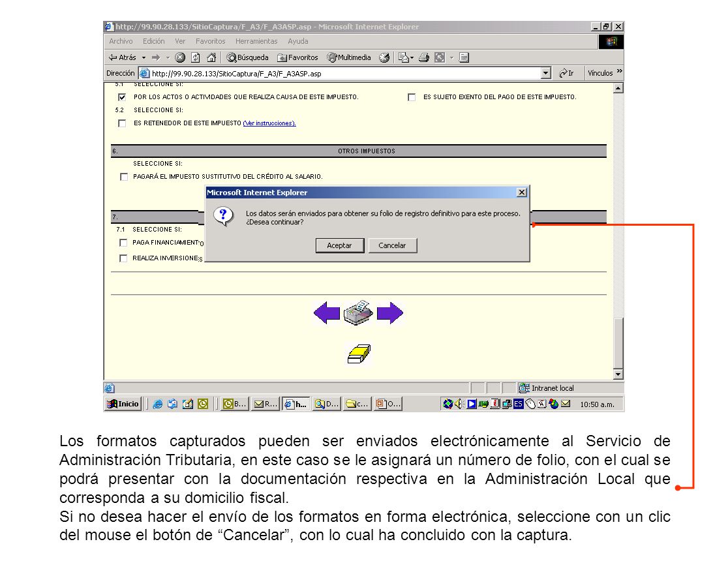This screenshot has height=561, width=728.
Task: Switch to the 'D...' taskbar window
Action: tap(327, 404)
